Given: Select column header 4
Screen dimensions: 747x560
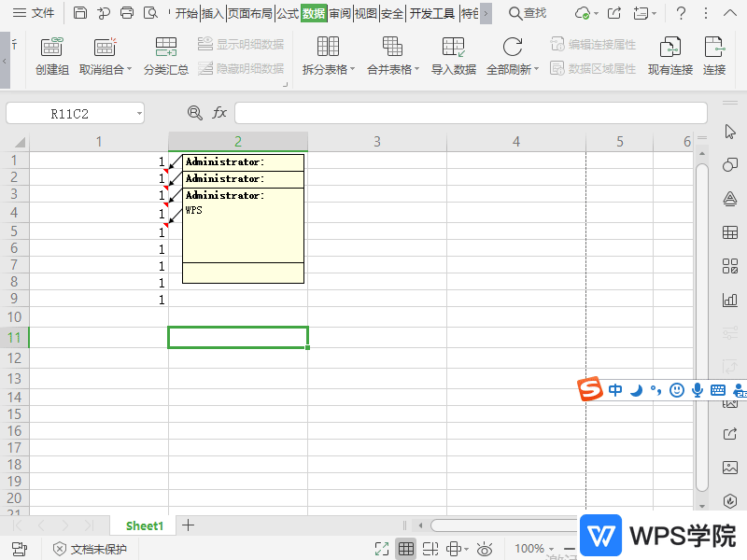Looking at the screenshot, I should click(x=516, y=142).
